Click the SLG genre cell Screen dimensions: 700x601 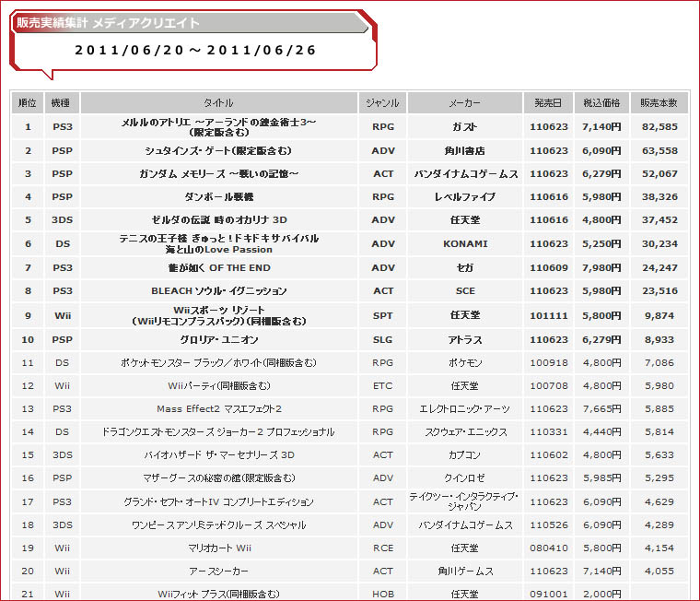382,339
